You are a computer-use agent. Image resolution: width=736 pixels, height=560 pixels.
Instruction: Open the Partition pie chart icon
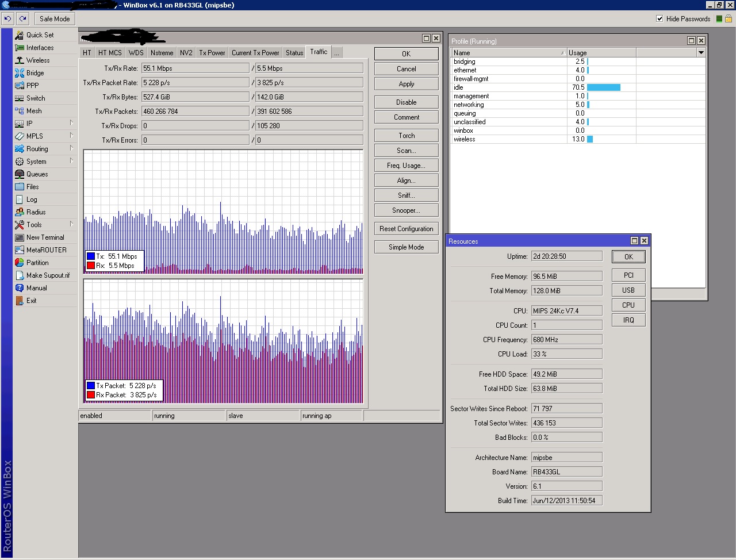point(20,263)
